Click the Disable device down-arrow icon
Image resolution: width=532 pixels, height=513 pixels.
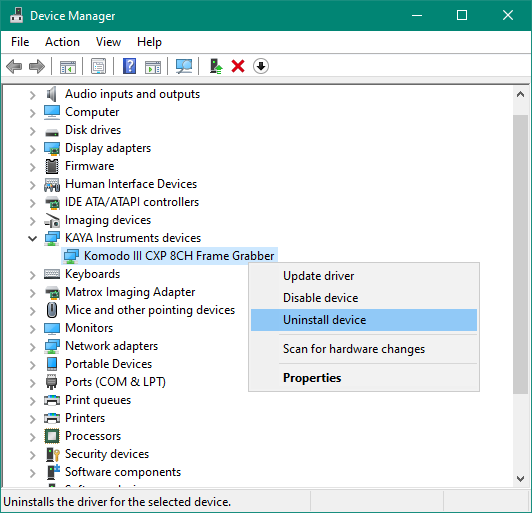(261, 66)
